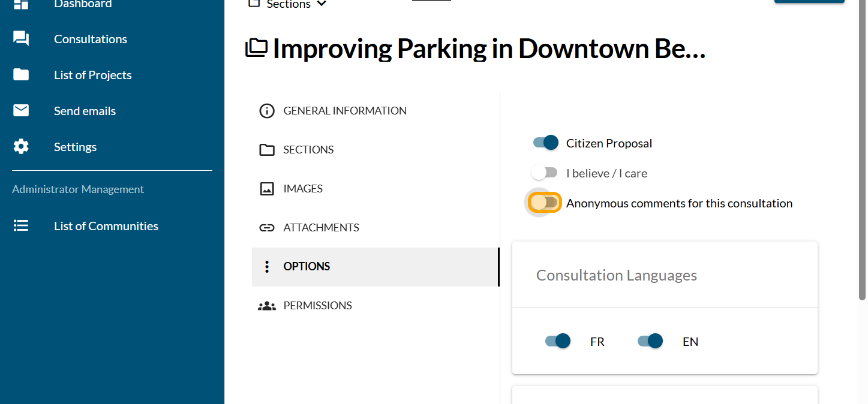Click the Consultations chat bubble icon

coord(21,39)
